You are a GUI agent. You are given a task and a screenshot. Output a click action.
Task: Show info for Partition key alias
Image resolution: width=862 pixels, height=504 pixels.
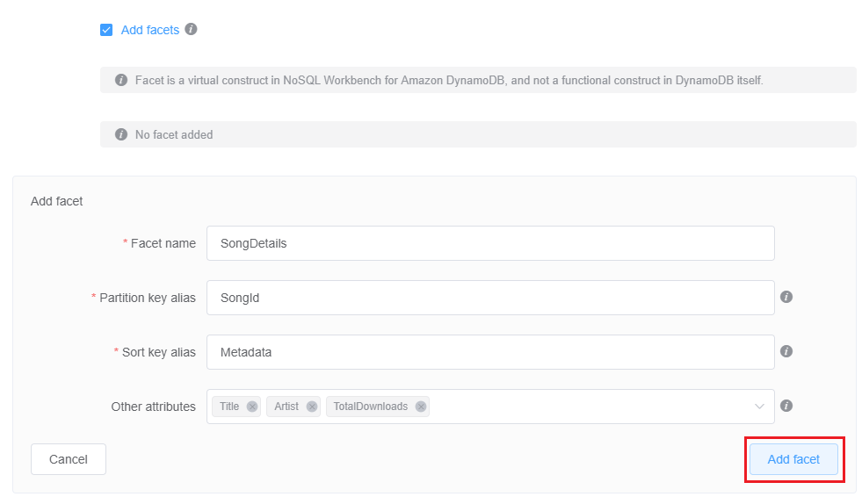coord(786,297)
